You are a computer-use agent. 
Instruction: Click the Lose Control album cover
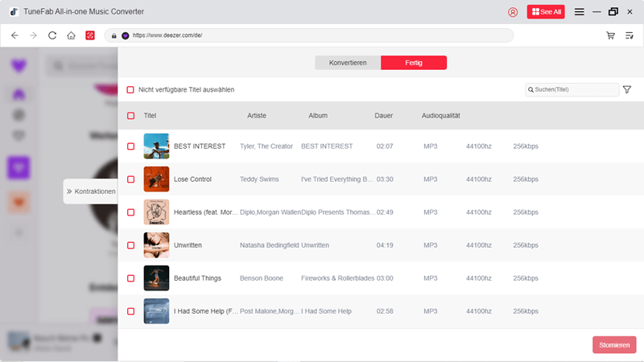(156, 179)
